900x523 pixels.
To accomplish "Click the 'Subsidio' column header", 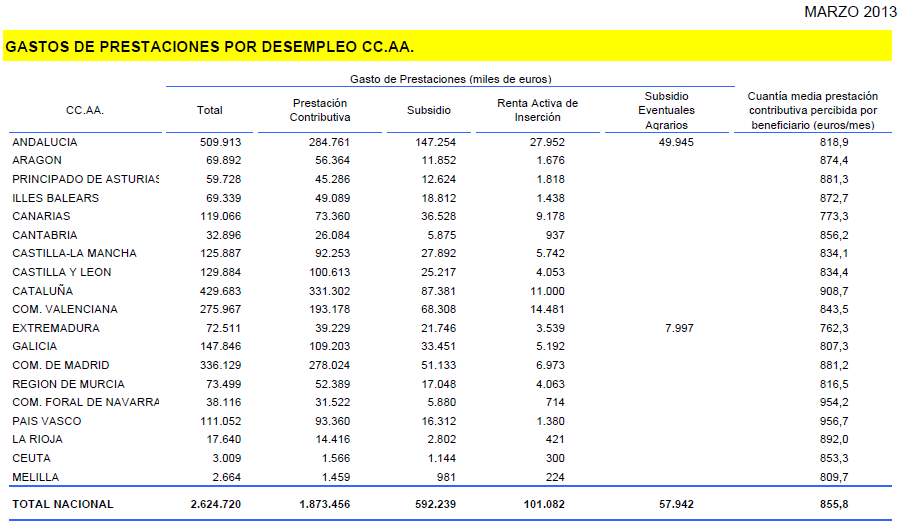I will point(429,110).
